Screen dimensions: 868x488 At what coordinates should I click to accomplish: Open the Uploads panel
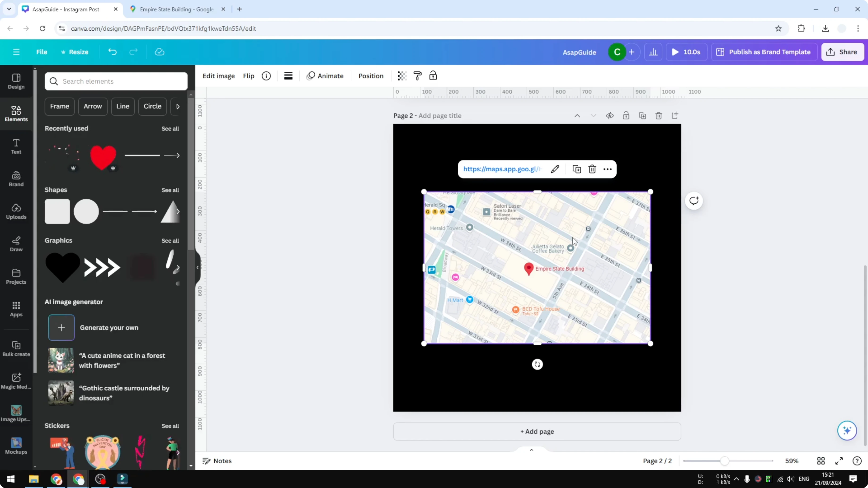coord(16,211)
